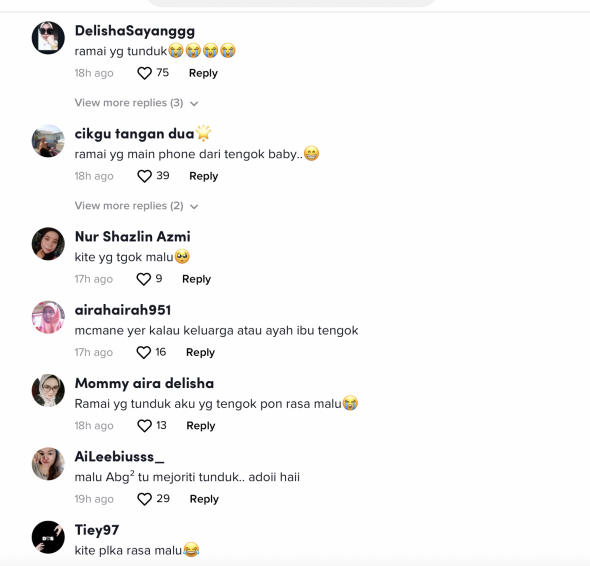Like cikgu tangan dua's comment heart
Screen dimensions: 590x566
click(144, 176)
